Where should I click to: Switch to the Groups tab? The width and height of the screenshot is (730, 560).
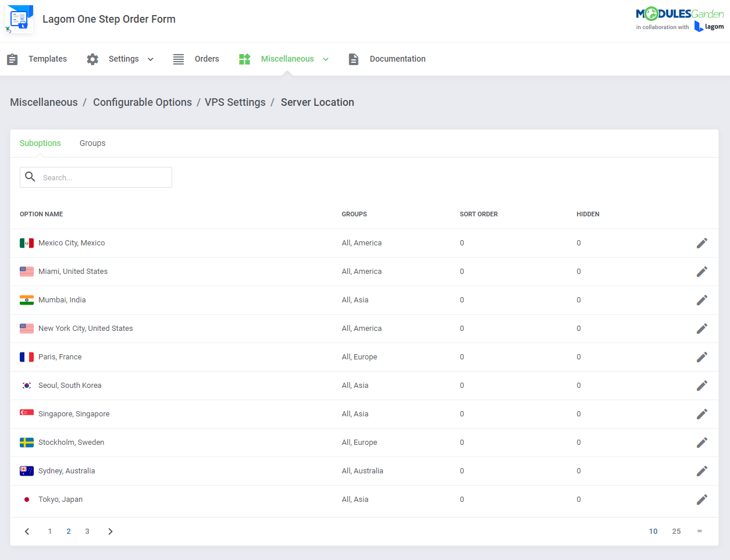(x=92, y=142)
